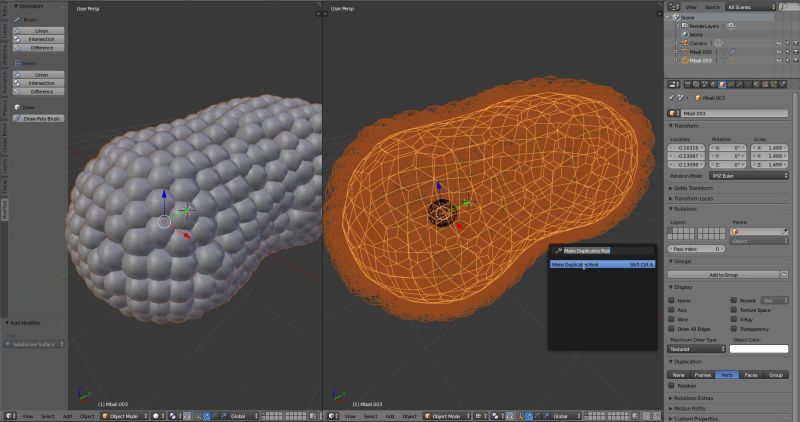This screenshot has height=422, width=800.
Task: Click the properties editor type selector icon
Action: pos(673,84)
